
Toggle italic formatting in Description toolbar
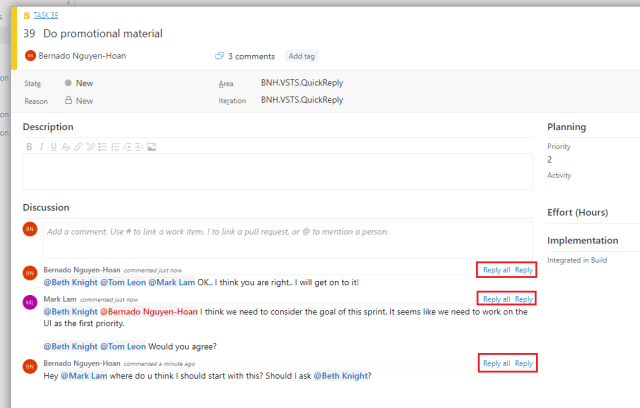coord(41,147)
